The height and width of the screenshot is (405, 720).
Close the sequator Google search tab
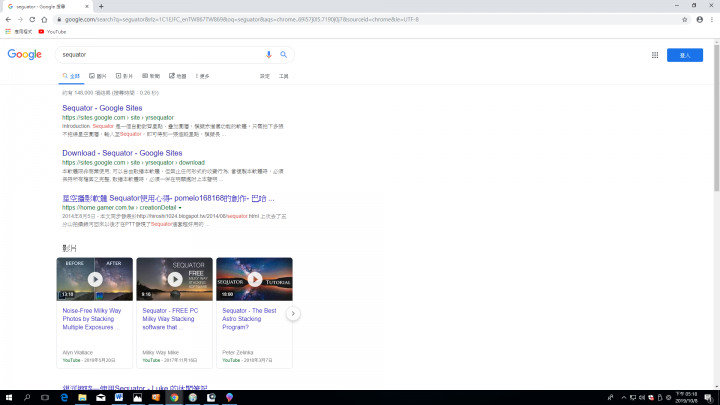[87, 6]
